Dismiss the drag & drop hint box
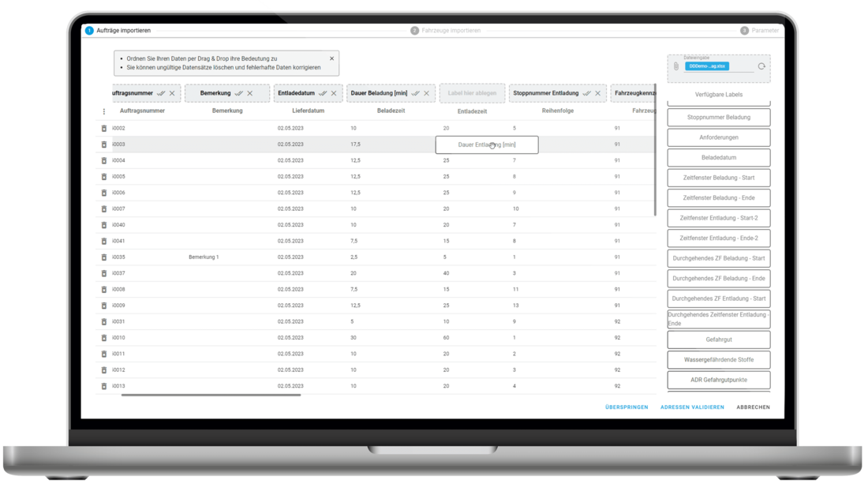Screen dimensions: 868x488 331,58
